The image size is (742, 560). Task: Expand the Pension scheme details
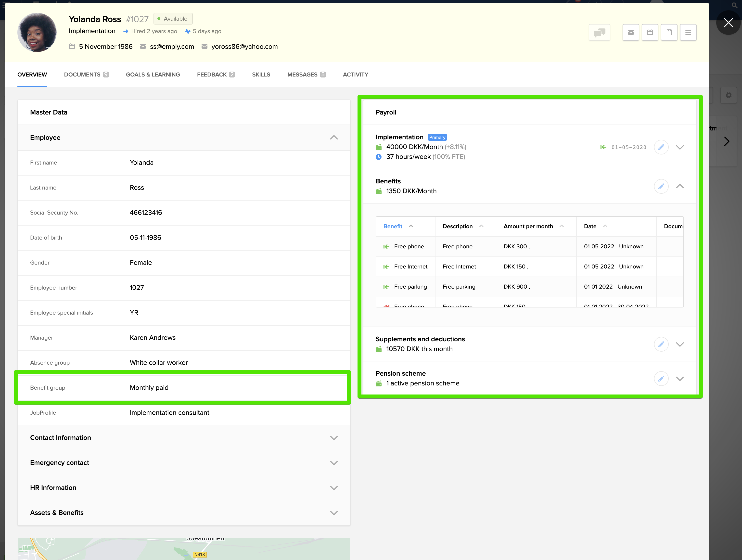pyautogui.click(x=680, y=379)
